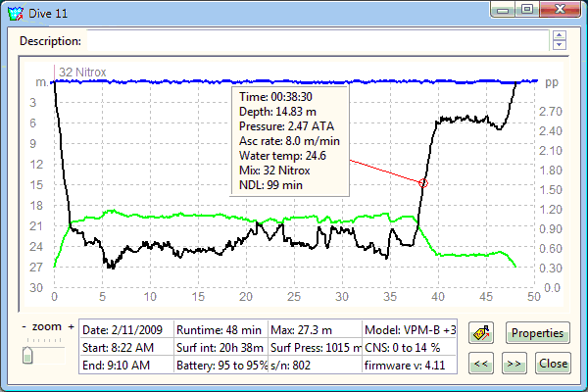This screenshot has width=588, height=392.
Task: Click the zoom slider handle
Action: coord(28,355)
